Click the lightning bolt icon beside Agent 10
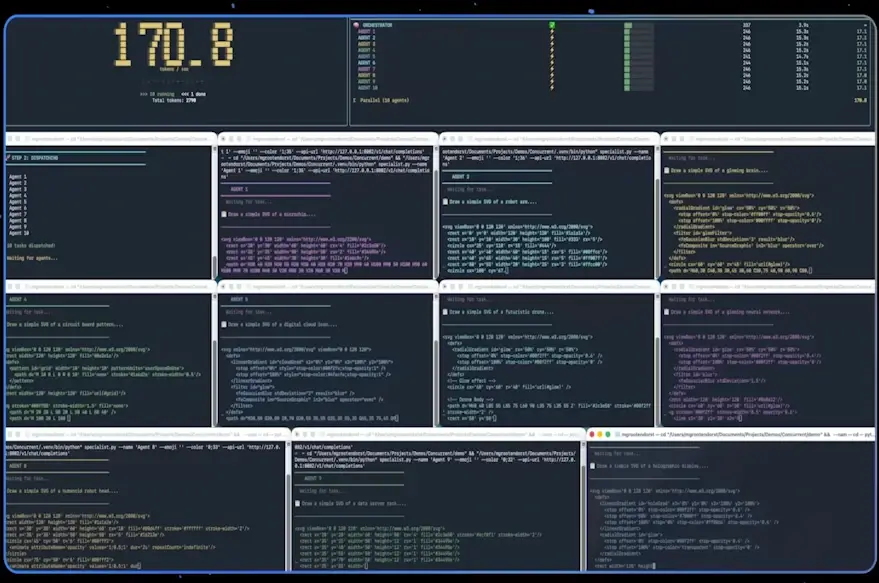Viewport: 879px width, 583px height. 552,87
